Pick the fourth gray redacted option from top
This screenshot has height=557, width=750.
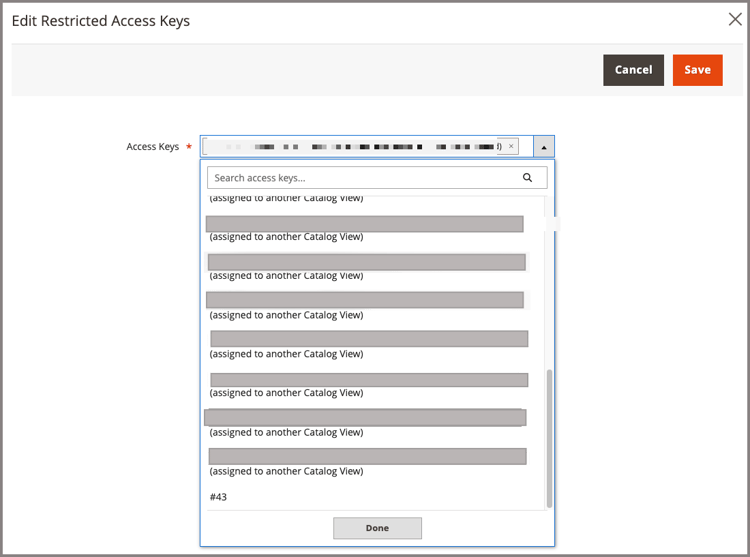369,345
